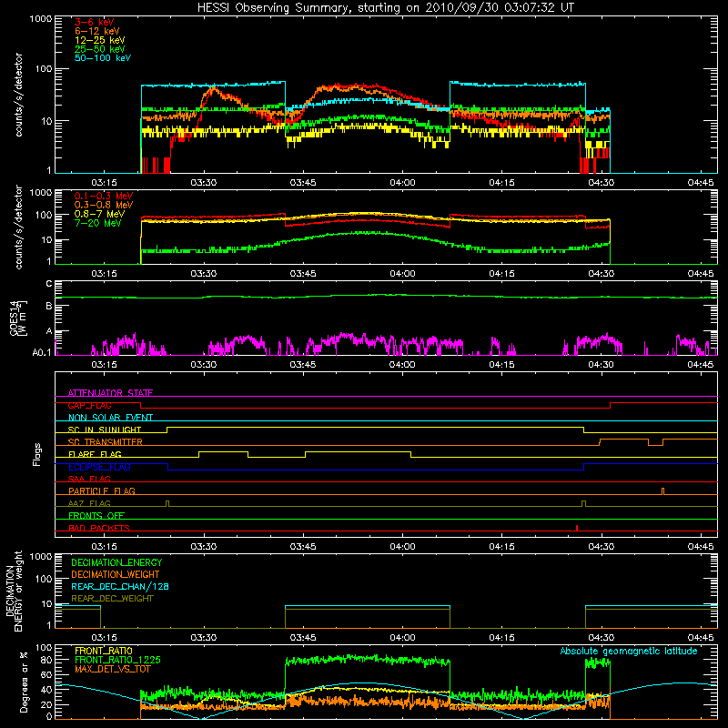Click the REAR_DEC_WEIGHT legend label
Viewport: 728px width, 728px height.
(x=112, y=599)
